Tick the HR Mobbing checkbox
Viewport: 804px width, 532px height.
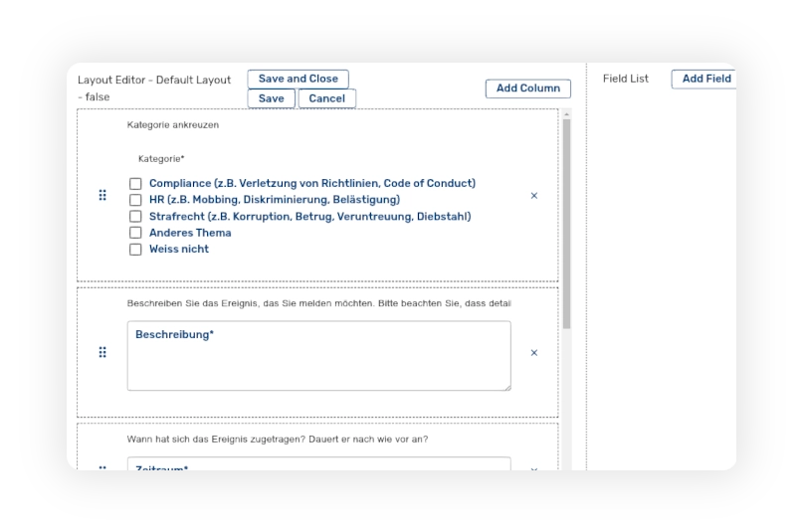[135, 200]
